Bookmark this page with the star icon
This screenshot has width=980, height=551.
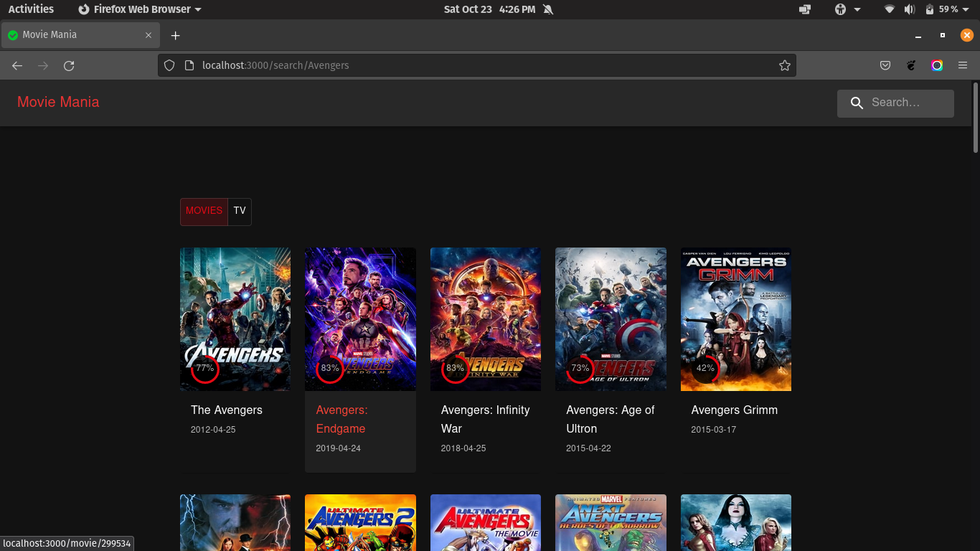pos(785,65)
